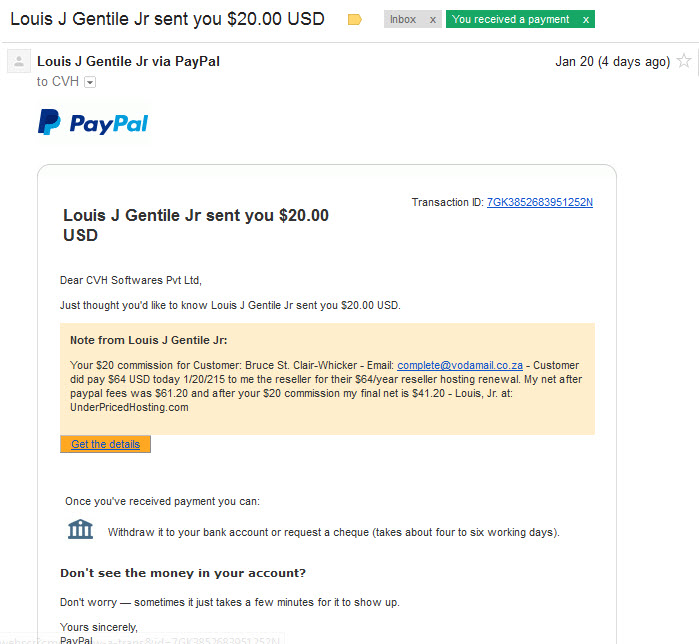Click the PayPal logo image
This screenshot has height=644, width=699.
(93, 123)
